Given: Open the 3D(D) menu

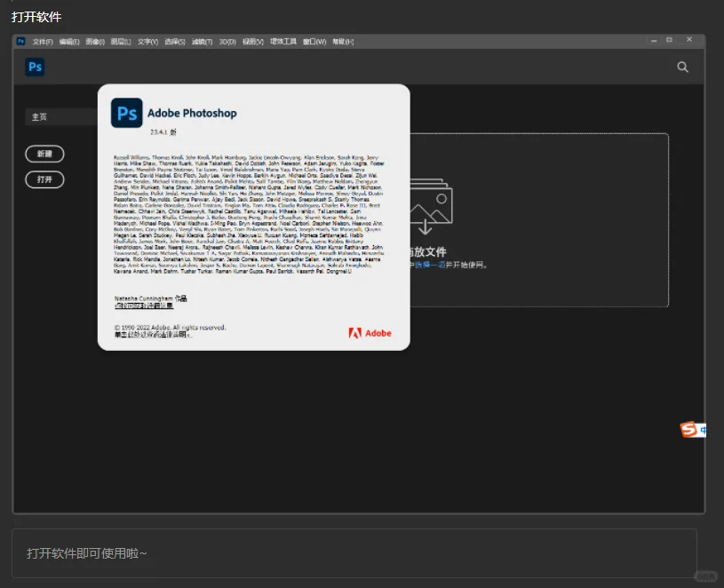Looking at the screenshot, I should pos(227,42).
